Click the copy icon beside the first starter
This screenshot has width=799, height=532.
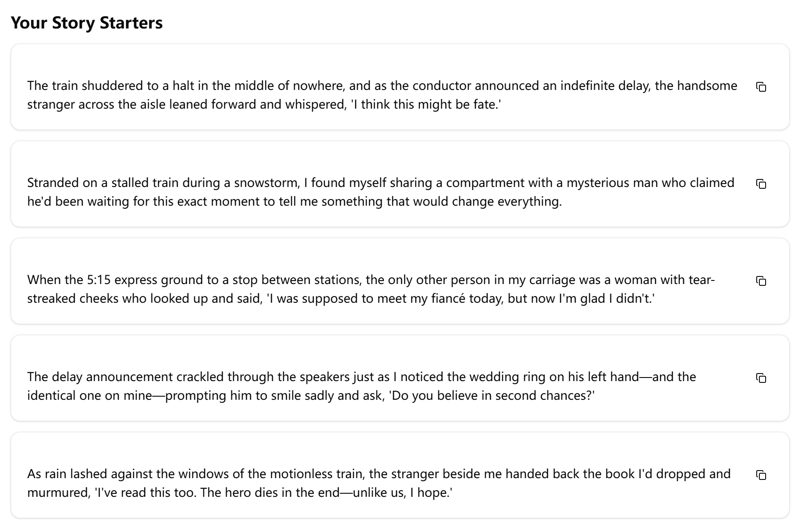[x=762, y=87]
